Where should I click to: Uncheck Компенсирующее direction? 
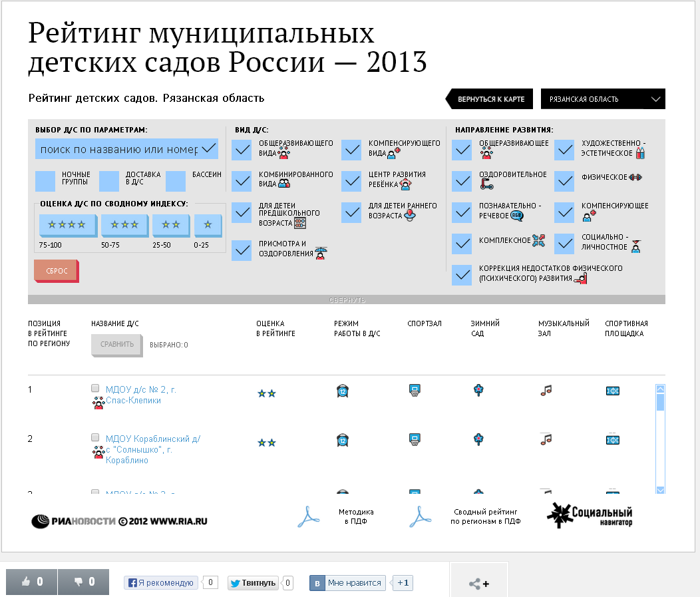564,212
